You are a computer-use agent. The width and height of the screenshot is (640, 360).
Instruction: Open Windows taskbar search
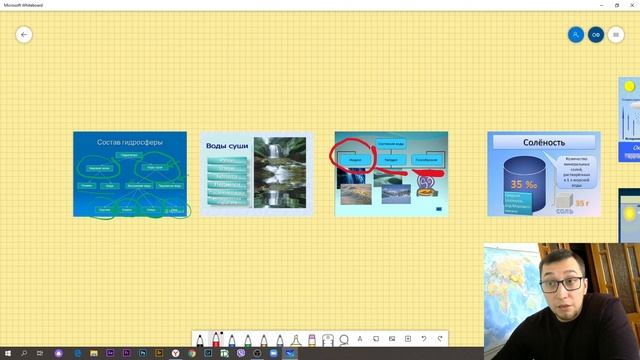[x=24, y=353]
